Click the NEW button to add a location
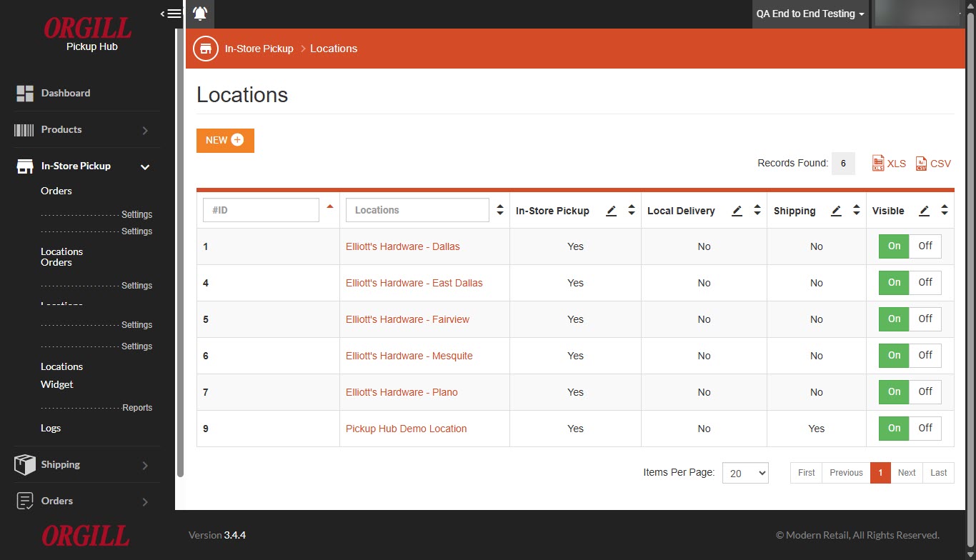The height and width of the screenshot is (560, 976). click(x=225, y=141)
